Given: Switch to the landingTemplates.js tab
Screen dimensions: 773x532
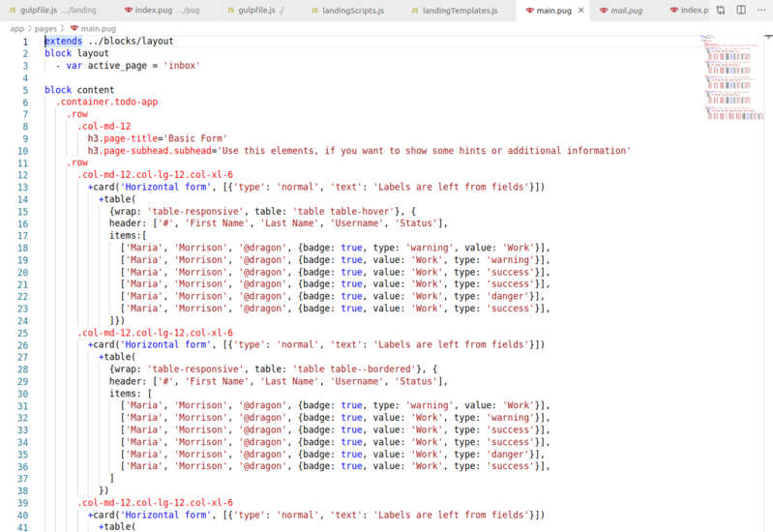Looking at the screenshot, I should pos(460,11).
